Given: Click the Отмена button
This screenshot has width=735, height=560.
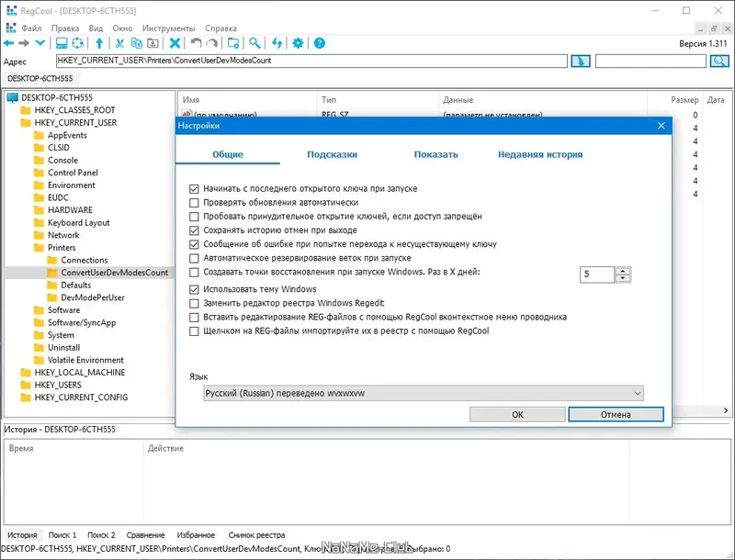Looking at the screenshot, I should click(616, 414).
